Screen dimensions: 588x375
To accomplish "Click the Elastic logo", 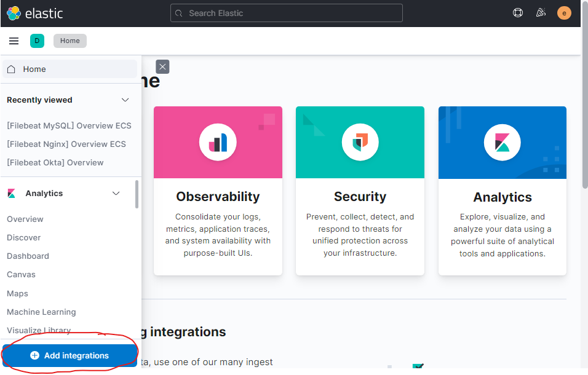I will (34, 14).
